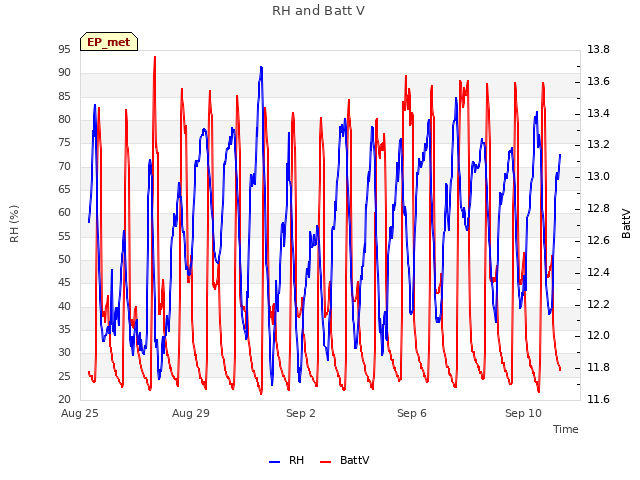Click the 13.0 value on BattV axis
This screenshot has width=640, height=480.
click(598, 177)
